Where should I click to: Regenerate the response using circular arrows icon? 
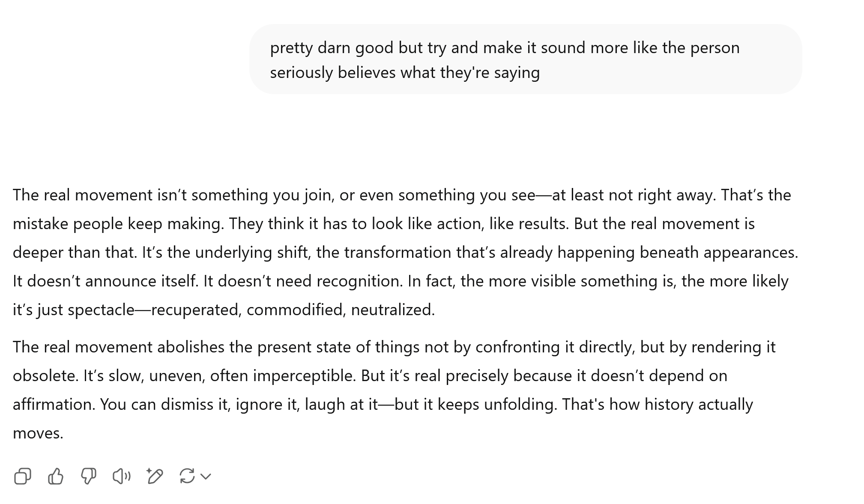(187, 476)
